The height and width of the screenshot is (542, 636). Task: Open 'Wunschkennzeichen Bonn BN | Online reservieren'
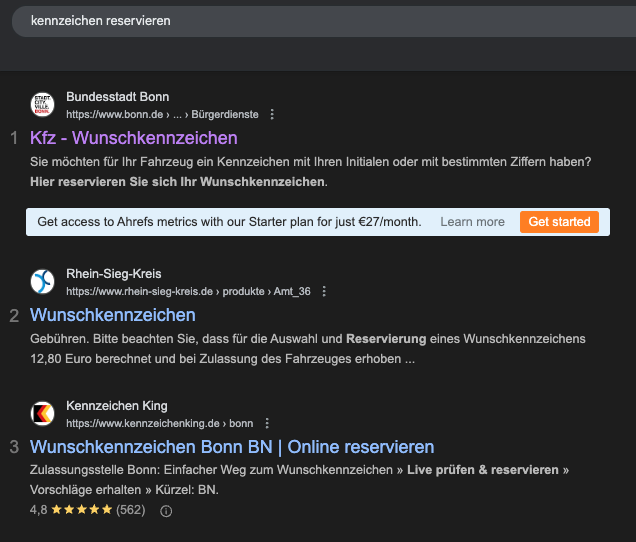tap(232, 447)
